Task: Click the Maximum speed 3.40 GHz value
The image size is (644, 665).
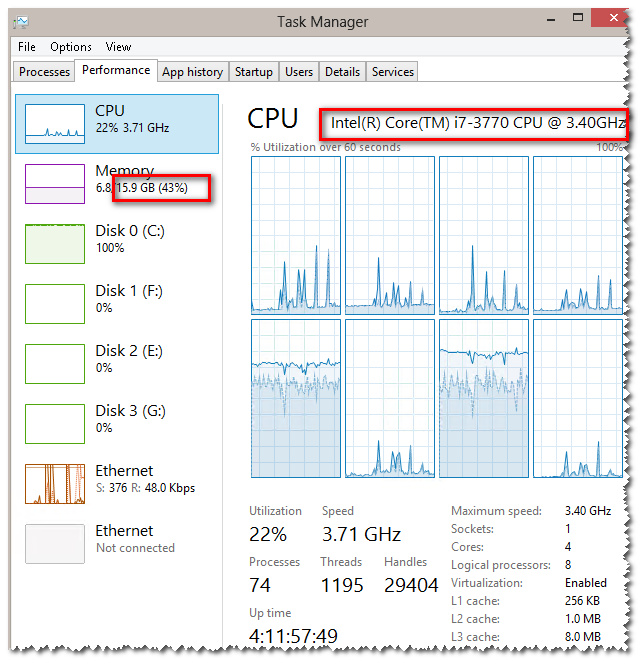Action: click(x=588, y=511)
